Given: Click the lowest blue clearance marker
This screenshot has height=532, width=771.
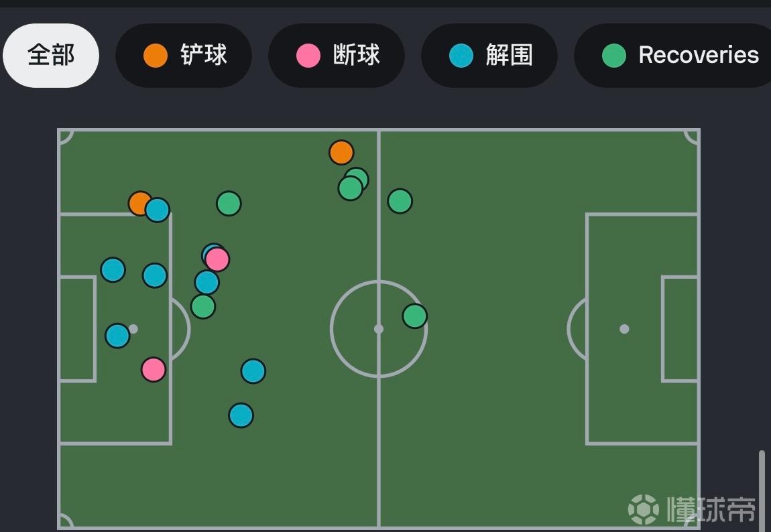Looking at the screenshot, I should click(x=241, y=415).
